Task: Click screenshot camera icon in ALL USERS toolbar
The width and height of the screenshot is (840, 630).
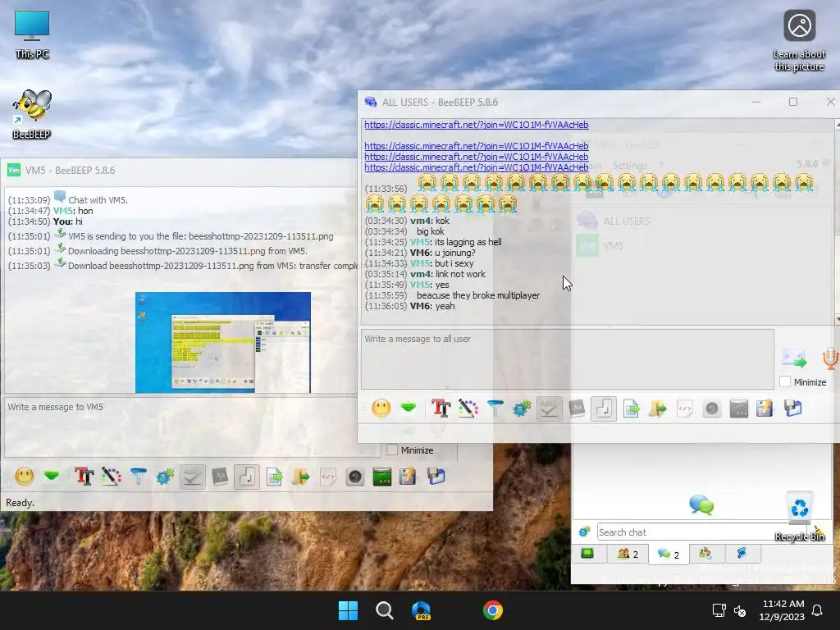Action: point(712,409)
